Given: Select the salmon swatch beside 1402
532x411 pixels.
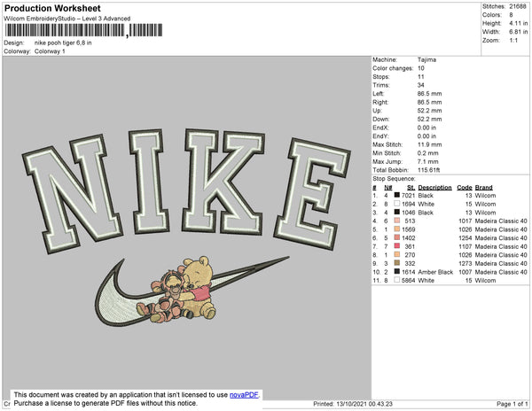Looking at the screenshot, I should coord(396,238).
